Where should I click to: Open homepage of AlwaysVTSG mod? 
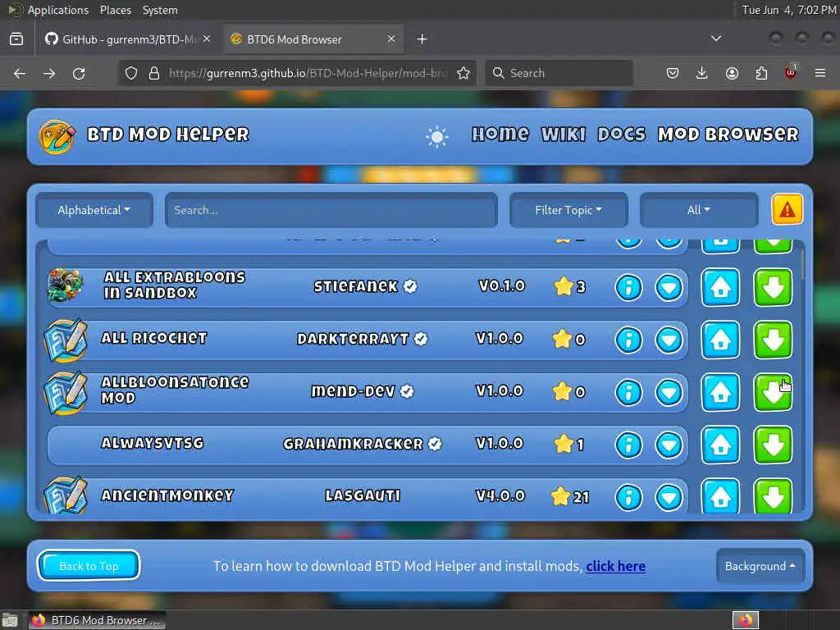720,445
